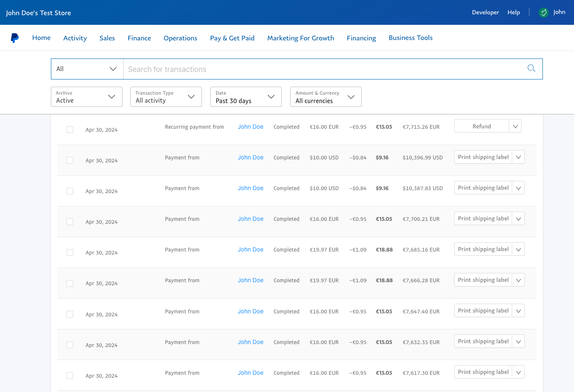The image size is (574, 392).
Task: Open the Transaction Type filter dropdown
Action: [x=166, y=97]
